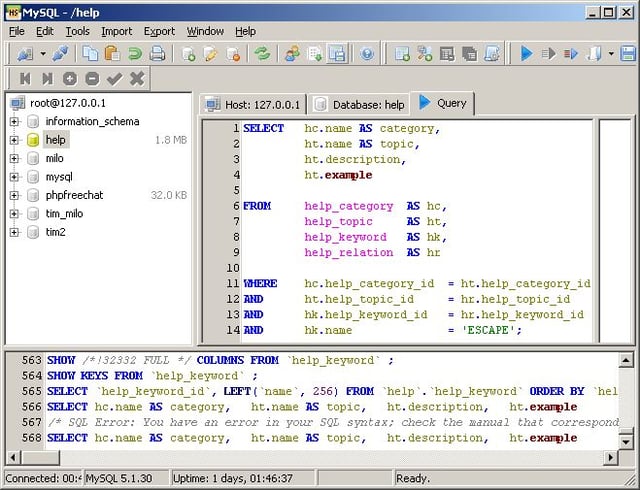Click the Post changes checkmark icon
This screenshot has height=490, width=640.
tap(115, 78)
